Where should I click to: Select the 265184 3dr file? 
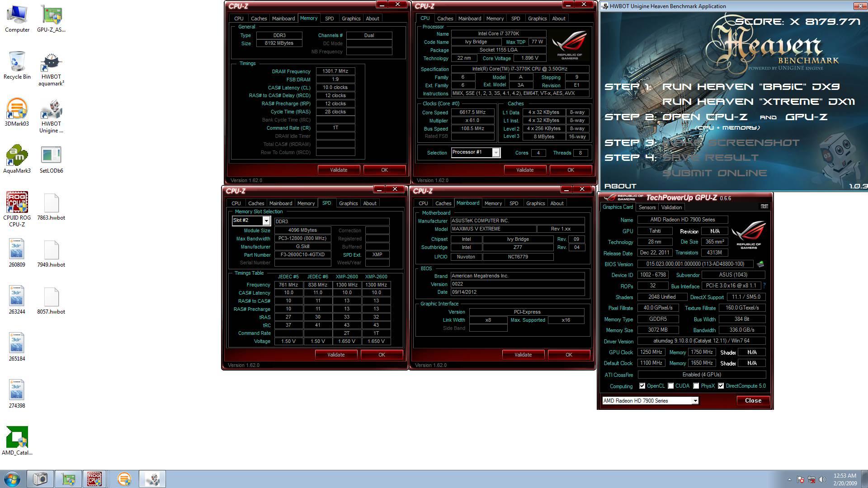pos(17,348)
